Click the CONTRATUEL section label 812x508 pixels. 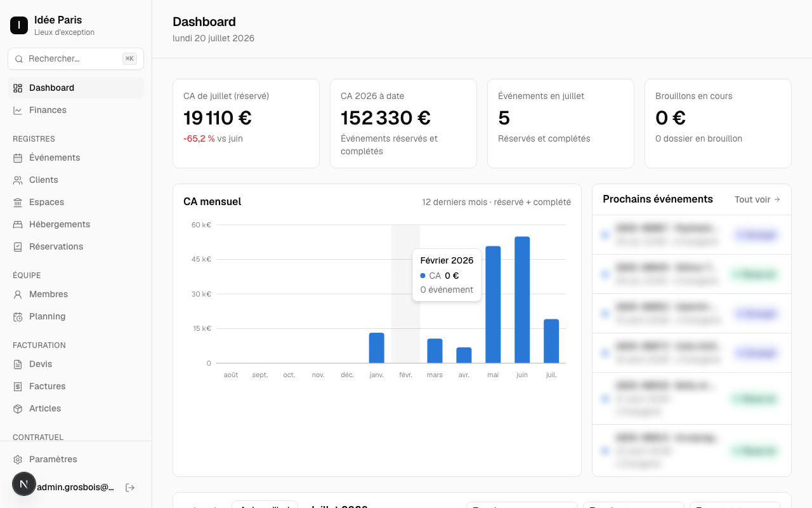38,438
